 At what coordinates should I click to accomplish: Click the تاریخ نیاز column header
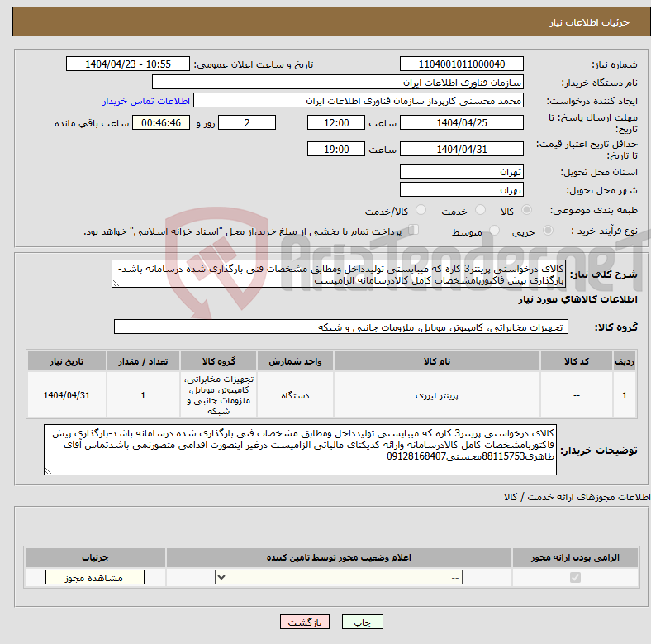(x=66, y=361)
